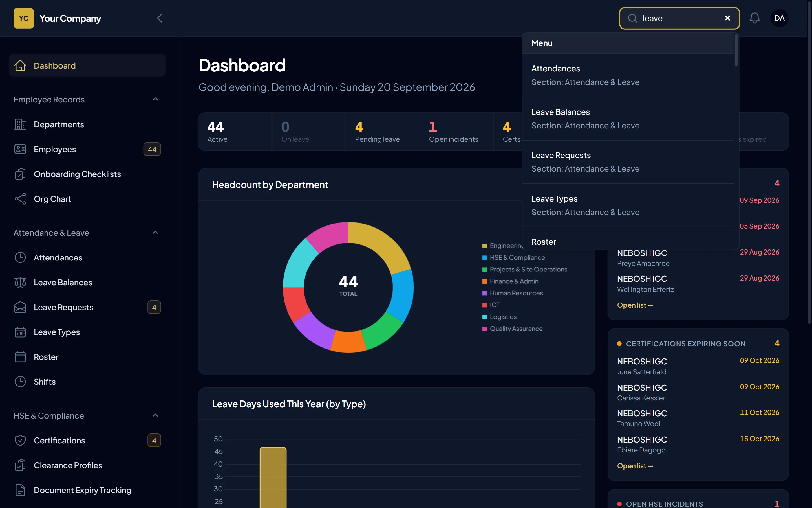Click NEBOSH IGC entry for Tamuno Wodi

coord(698,418)
